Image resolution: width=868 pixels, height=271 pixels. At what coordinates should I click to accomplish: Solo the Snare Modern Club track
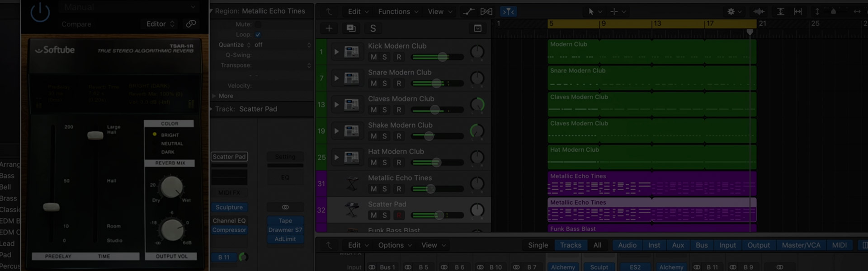(x=384, y=84)
